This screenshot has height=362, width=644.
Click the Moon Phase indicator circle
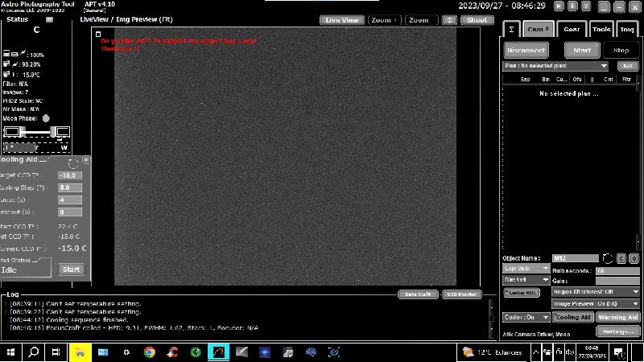click(x=46, y=118)
